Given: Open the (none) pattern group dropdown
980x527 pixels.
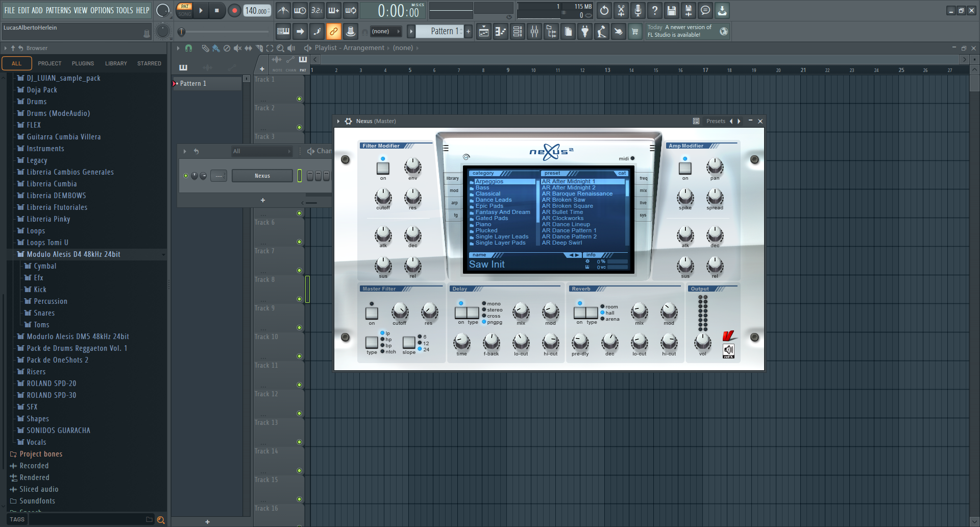Looking at the screenshot, I should tap(385, 32).
